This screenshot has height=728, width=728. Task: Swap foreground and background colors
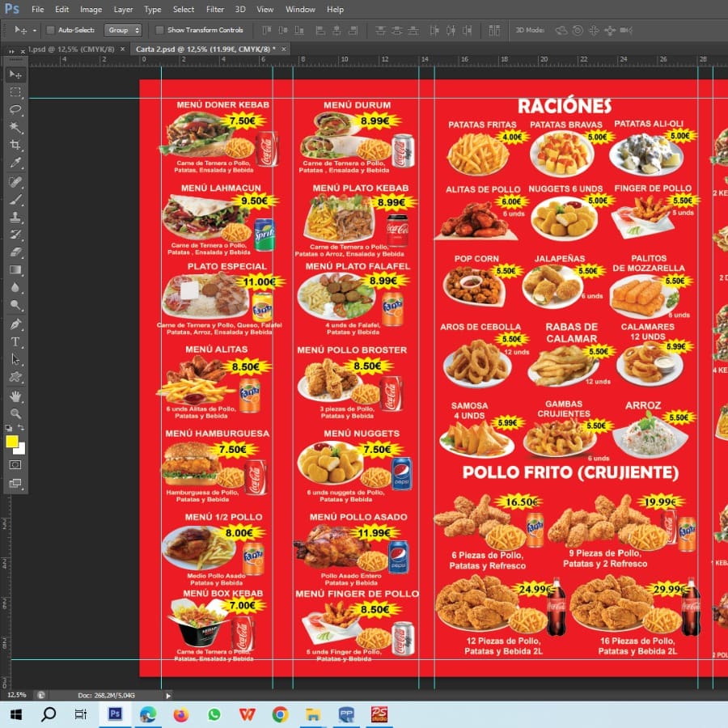22,428
